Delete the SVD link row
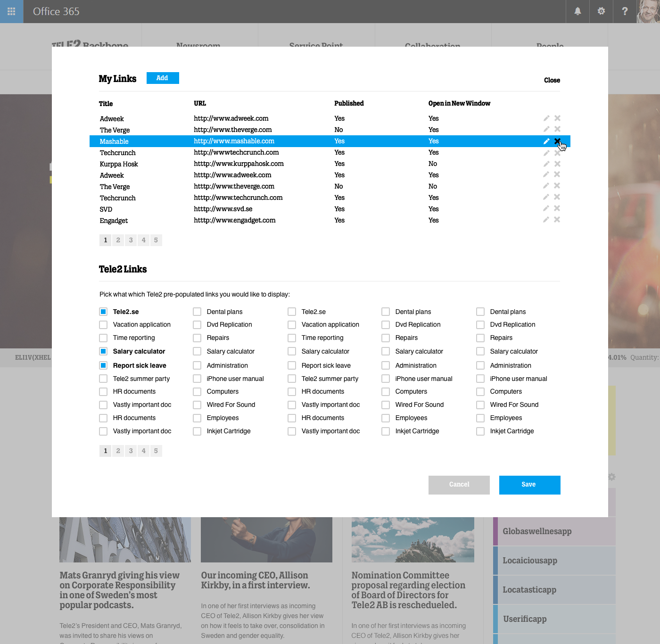Image resolution: width=660 pixels, height=644 pixels. (x=557, y=208)
